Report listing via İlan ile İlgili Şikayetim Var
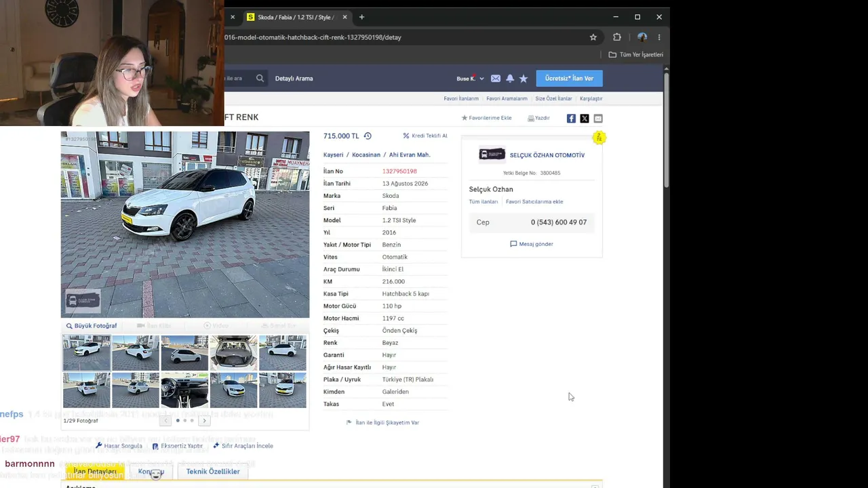 point(383,422)
